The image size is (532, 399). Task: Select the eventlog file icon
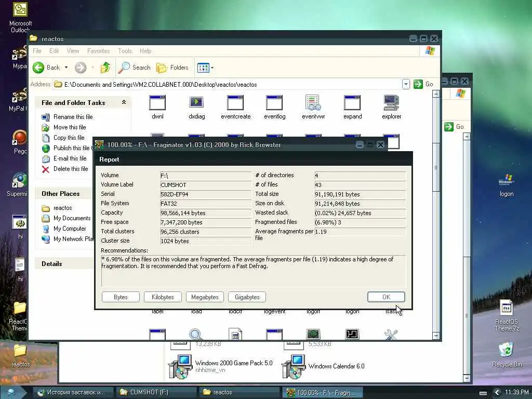point(274,103)
